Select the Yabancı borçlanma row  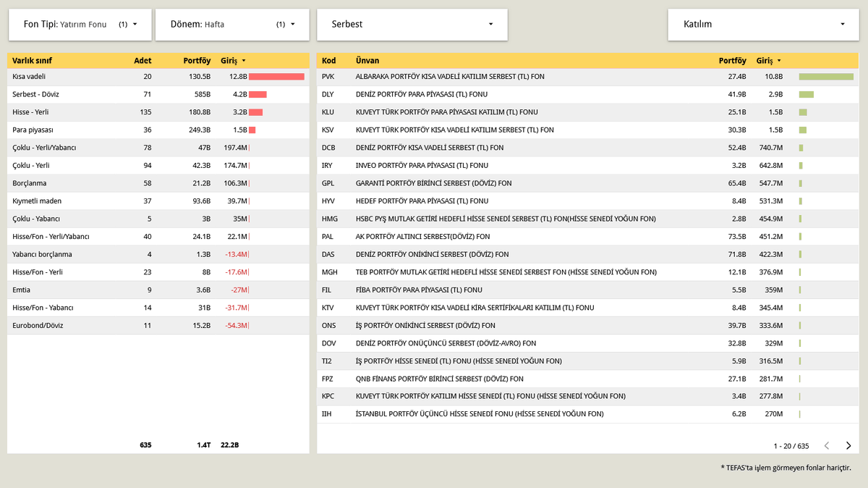(158, 254)
